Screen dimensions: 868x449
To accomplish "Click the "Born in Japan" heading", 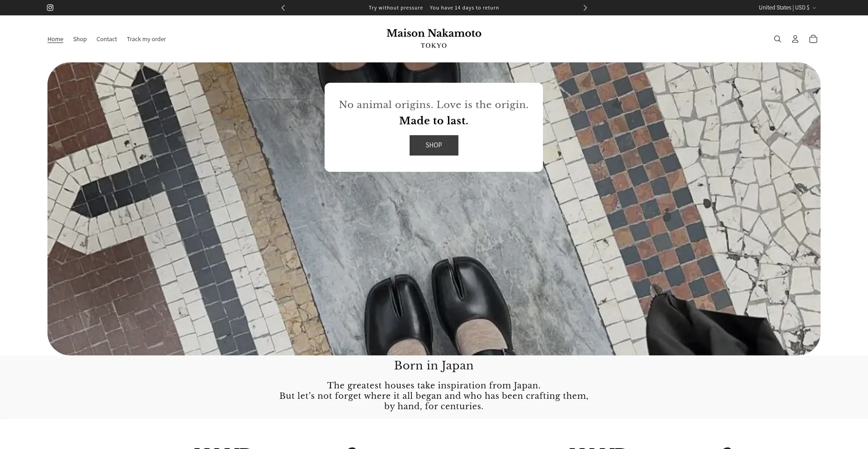I will tap(434, 365).
